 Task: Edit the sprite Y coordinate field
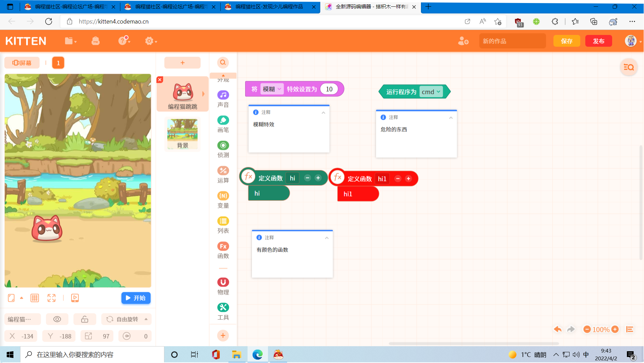(x=59, y=336)
